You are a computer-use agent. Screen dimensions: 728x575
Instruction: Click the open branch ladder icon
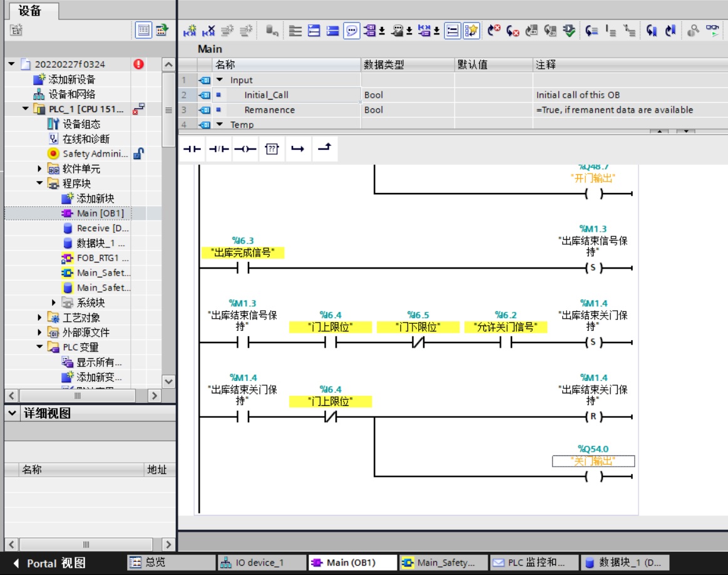(x=297, y=149)
